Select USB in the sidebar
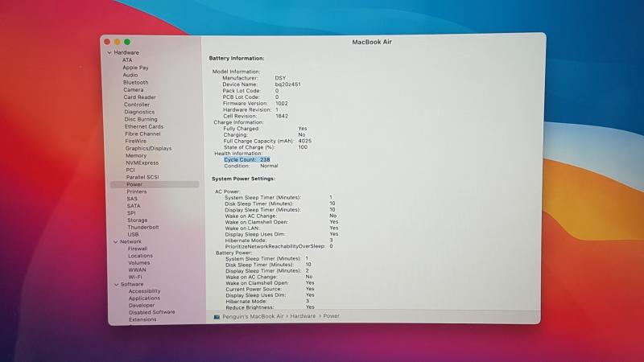The width and height of the screenshot is (644, 362). pos(133,234)
